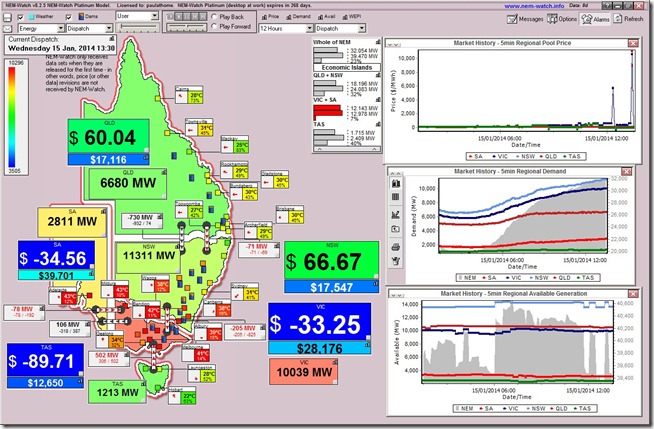Refresh the NEM-Watch data
The width and height of the screenshot is (654, 429).
click(x=628, y=19)
